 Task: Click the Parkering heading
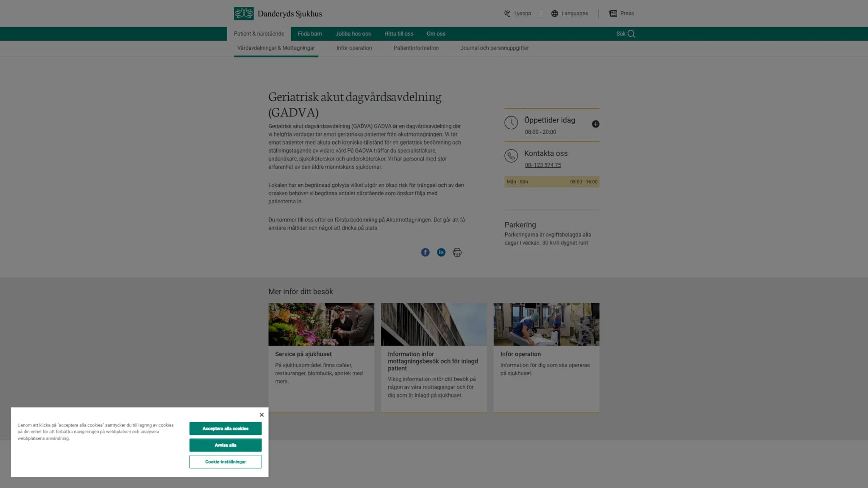tap(520, 225)
